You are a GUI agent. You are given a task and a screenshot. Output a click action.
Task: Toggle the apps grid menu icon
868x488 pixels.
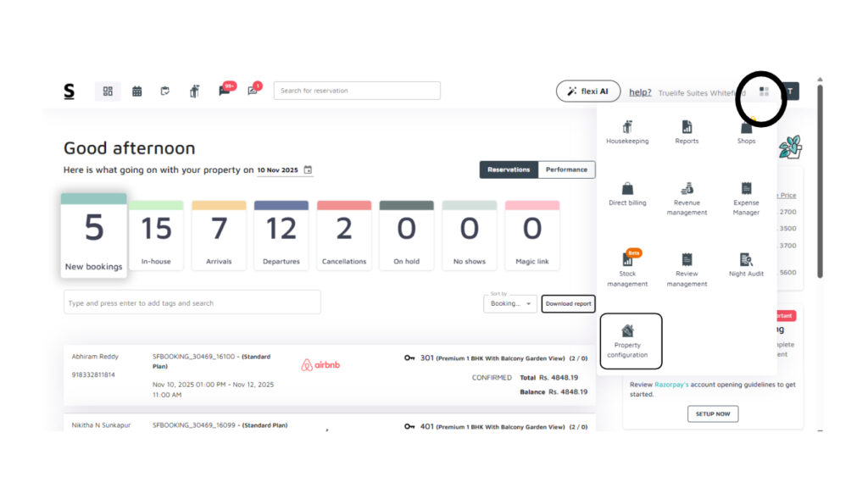coord(764,91)
